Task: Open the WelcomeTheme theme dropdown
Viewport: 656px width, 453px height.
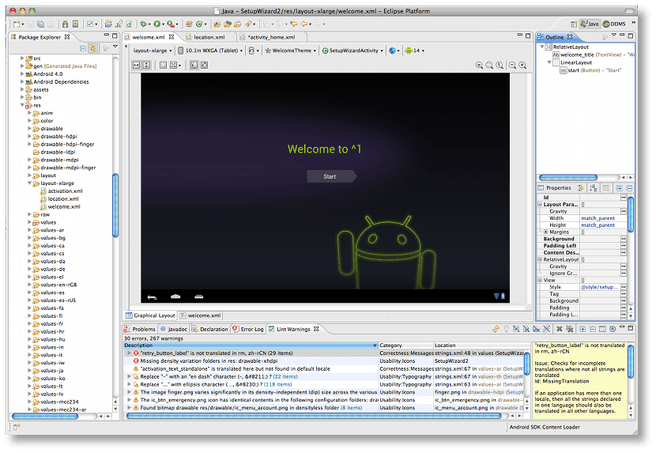Action: click(291, 51)
